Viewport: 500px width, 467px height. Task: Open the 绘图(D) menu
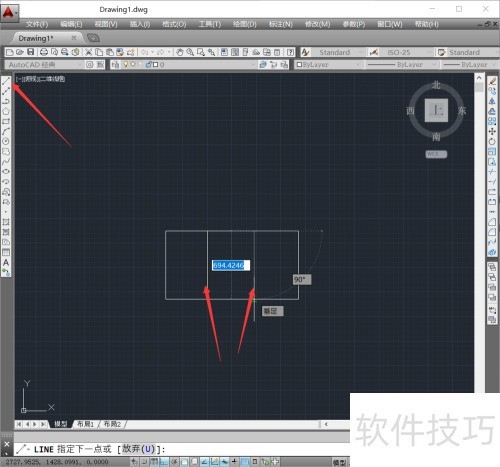(x=245, y=24)
